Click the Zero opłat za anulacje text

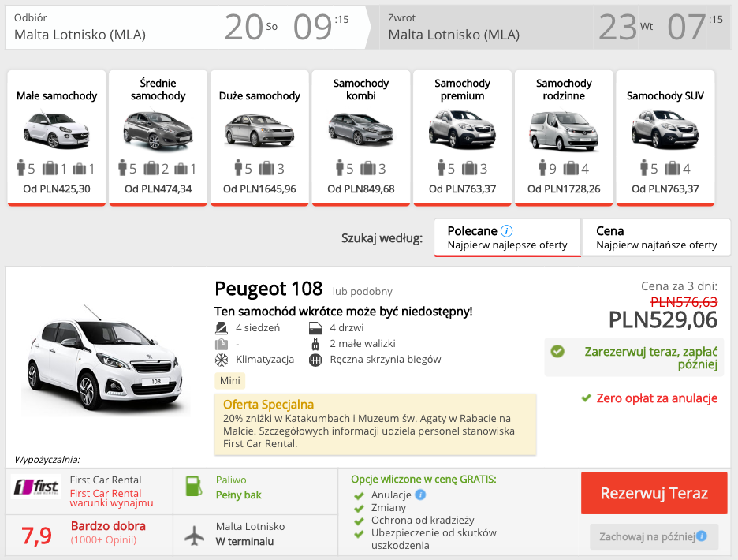[x=657, y=398]
